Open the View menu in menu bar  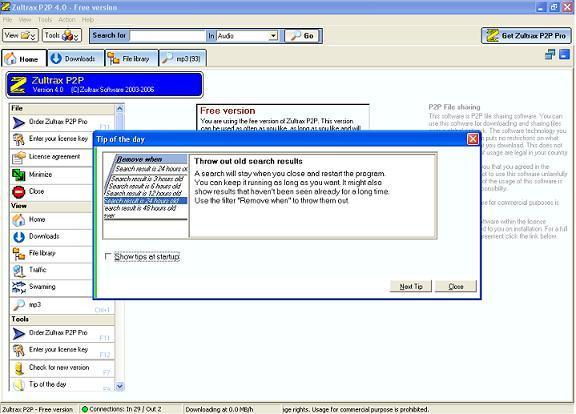point(25,19)
